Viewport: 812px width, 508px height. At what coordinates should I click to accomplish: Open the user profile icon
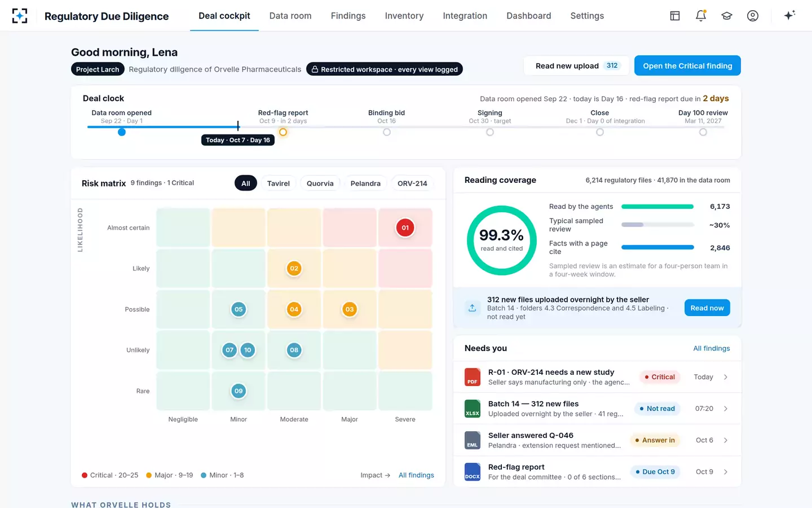[x=753, y=16]
